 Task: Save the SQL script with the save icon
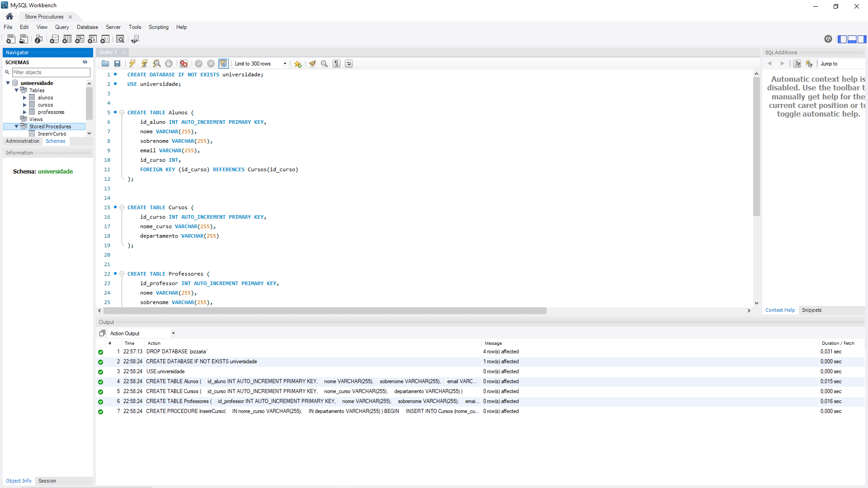[117, 63]
